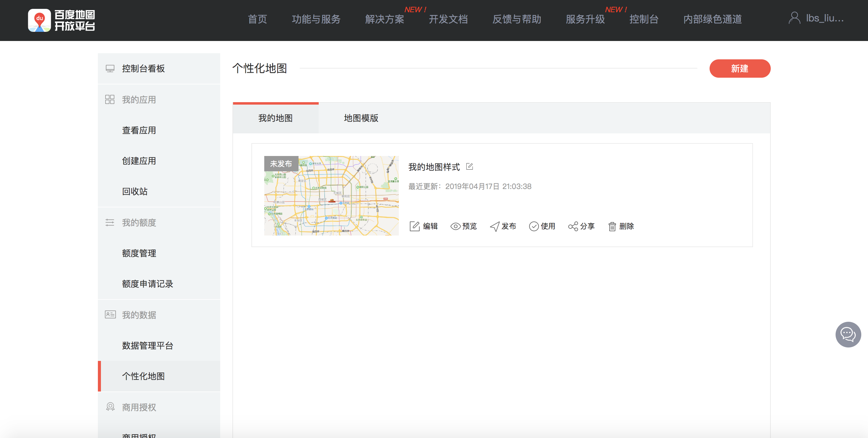Image resolution: width=868 pixels, height=438 pixels.
Task: Open 开发文档 in the top navigation
Action: [x=448, y=19]
